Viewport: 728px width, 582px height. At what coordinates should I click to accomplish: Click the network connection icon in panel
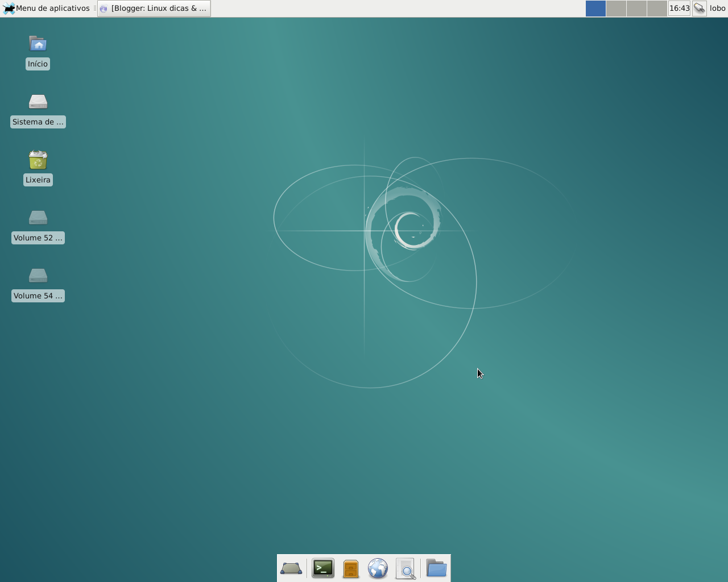click(x=700, y=9)
